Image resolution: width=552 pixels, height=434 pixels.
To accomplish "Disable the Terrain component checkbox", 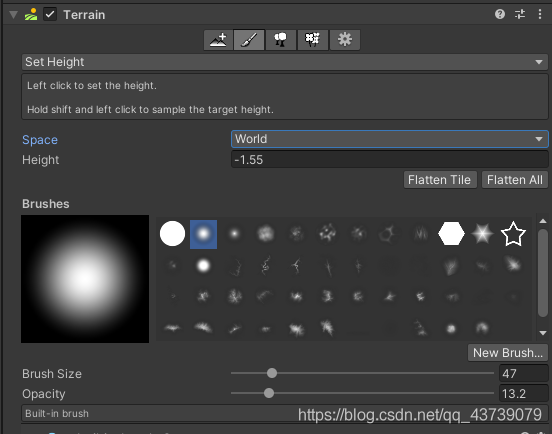I will click(50, 14).
